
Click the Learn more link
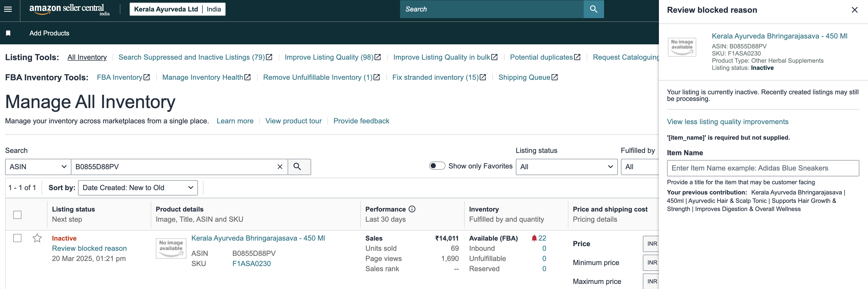click(x=235, y=121)
